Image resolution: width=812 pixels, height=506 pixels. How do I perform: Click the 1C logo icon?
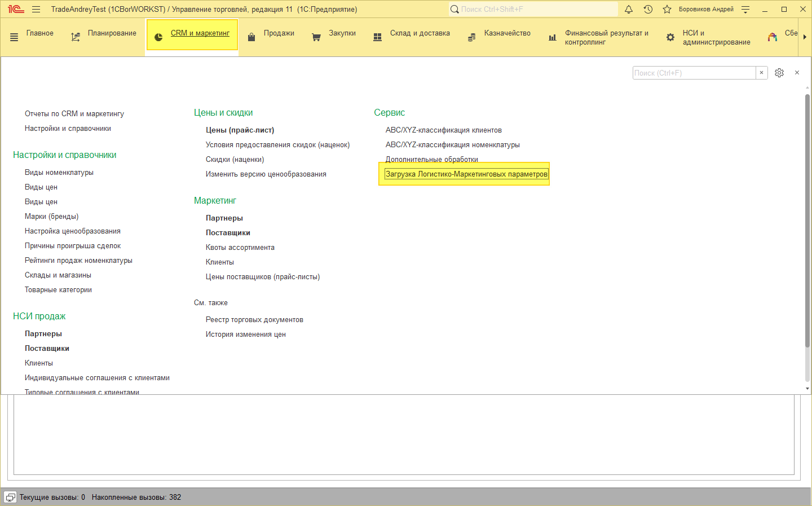[16, 9]
